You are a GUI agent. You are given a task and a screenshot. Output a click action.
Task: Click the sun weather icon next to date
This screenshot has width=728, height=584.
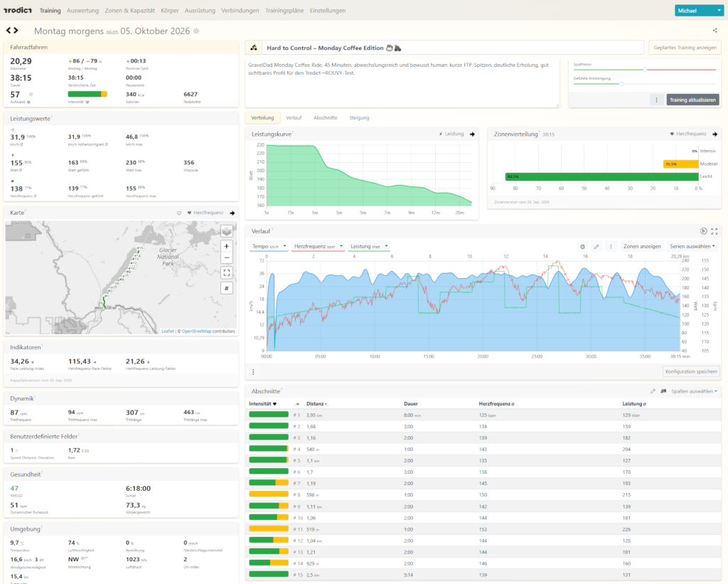tap(196, 31)
